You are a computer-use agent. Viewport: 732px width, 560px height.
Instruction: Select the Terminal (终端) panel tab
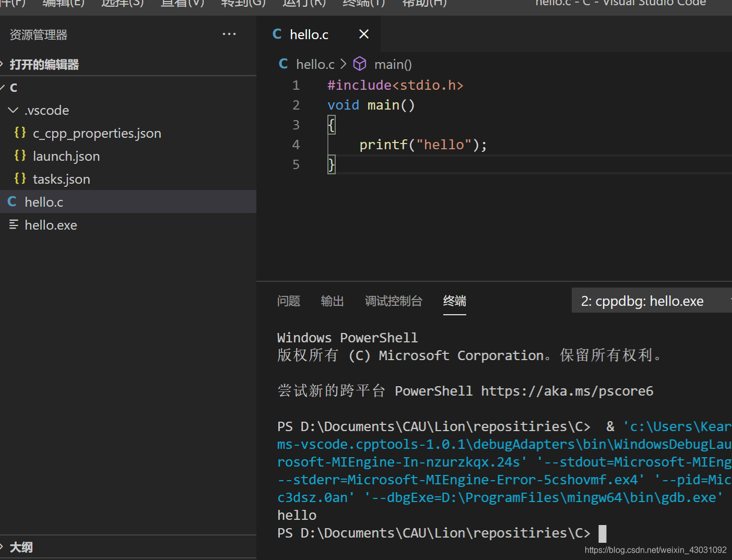455,301
